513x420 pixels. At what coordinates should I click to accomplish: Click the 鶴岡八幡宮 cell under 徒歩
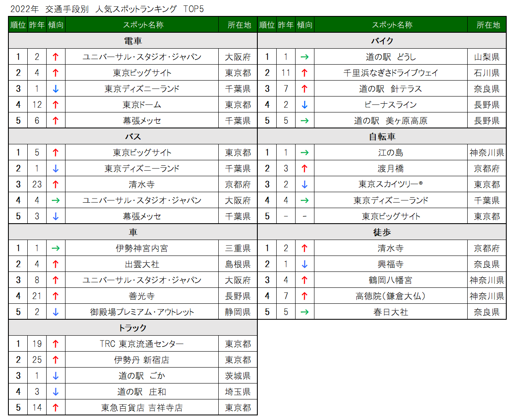click(x=391, y=280)
